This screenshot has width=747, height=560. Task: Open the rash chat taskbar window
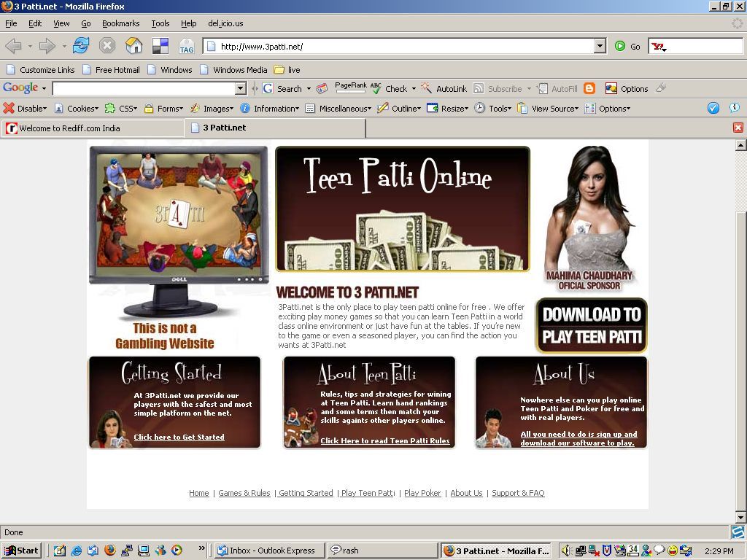(382, 551)
